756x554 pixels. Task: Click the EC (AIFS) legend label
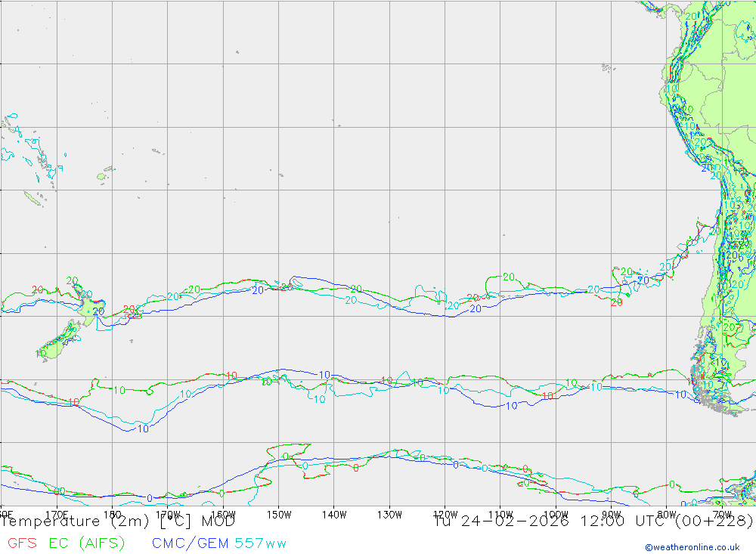(x=87, y=543)
